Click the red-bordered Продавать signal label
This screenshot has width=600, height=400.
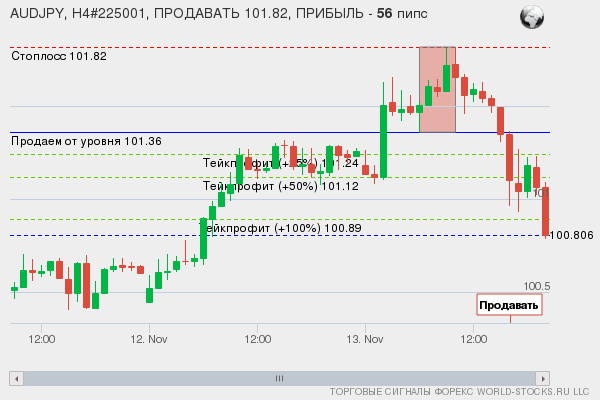509,305
